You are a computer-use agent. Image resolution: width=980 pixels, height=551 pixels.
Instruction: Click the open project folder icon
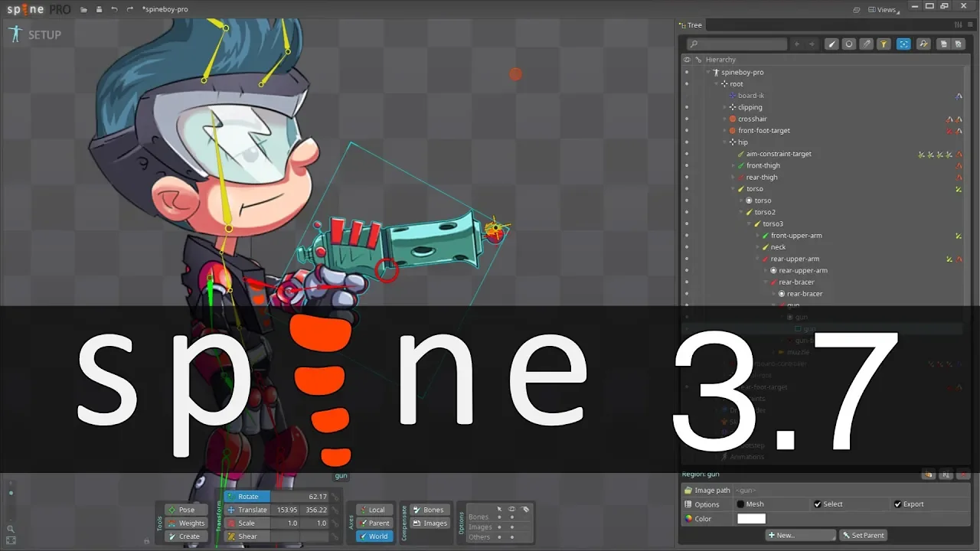pos(83,9)
